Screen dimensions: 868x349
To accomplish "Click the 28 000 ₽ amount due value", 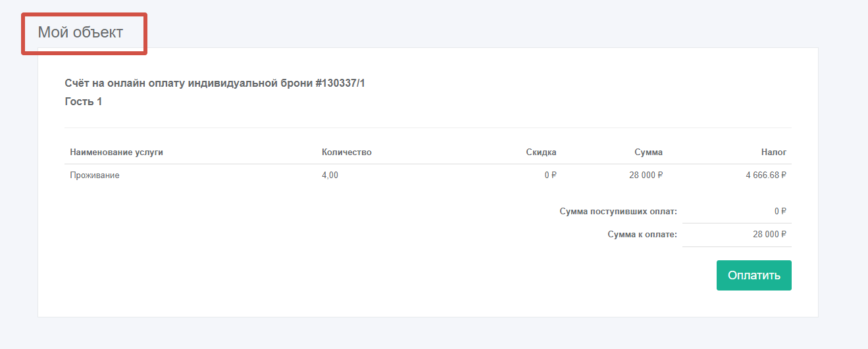I will click(x=770, y=235).
